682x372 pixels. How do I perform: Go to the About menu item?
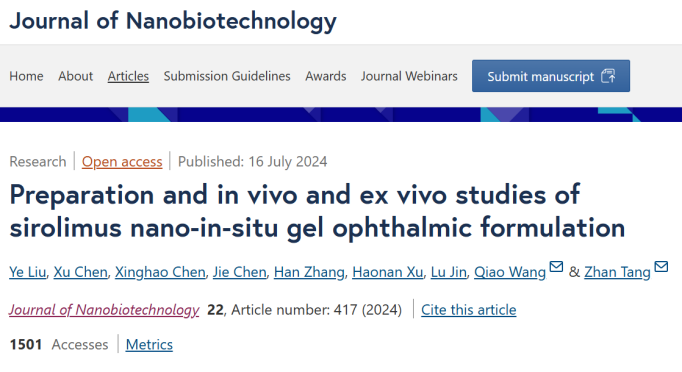tap(76, 76)
